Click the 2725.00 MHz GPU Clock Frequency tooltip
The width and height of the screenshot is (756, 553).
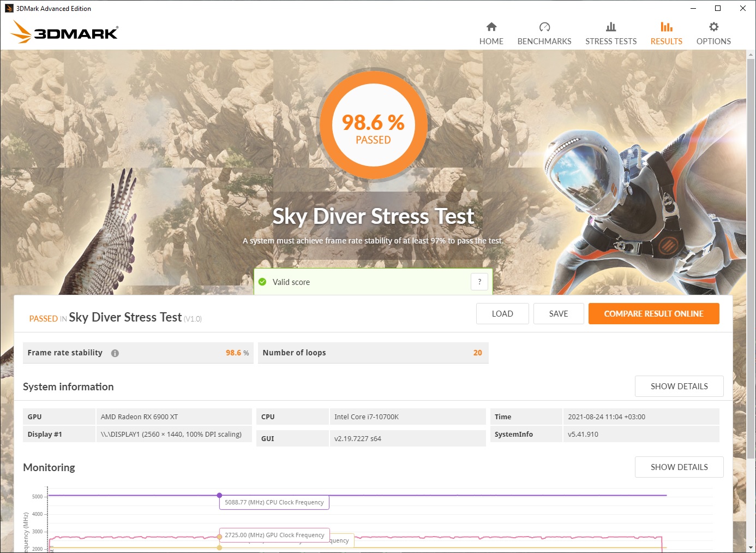pyautogui.click(x=274, y=535)
